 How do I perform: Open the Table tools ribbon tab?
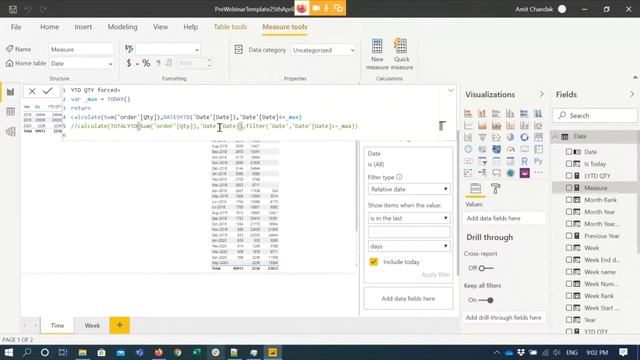coord(230,27)
